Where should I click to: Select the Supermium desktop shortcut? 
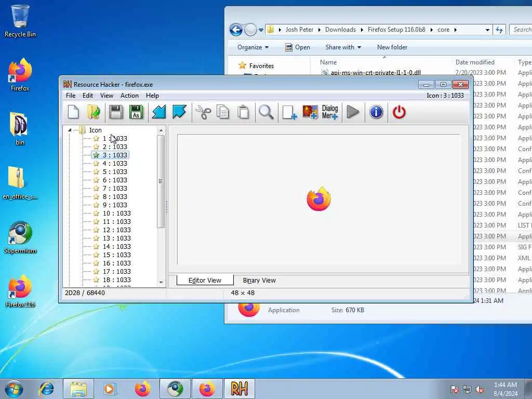point(20,237)
